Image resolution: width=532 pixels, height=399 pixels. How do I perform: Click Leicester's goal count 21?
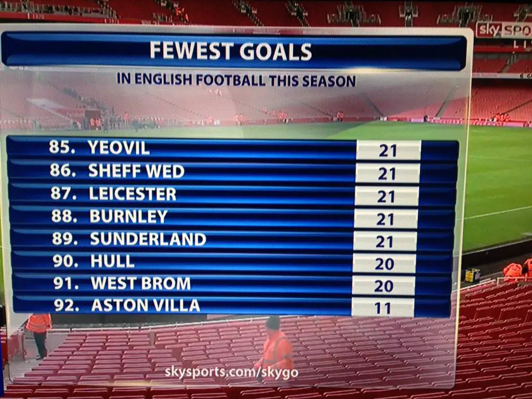(387, 196)
